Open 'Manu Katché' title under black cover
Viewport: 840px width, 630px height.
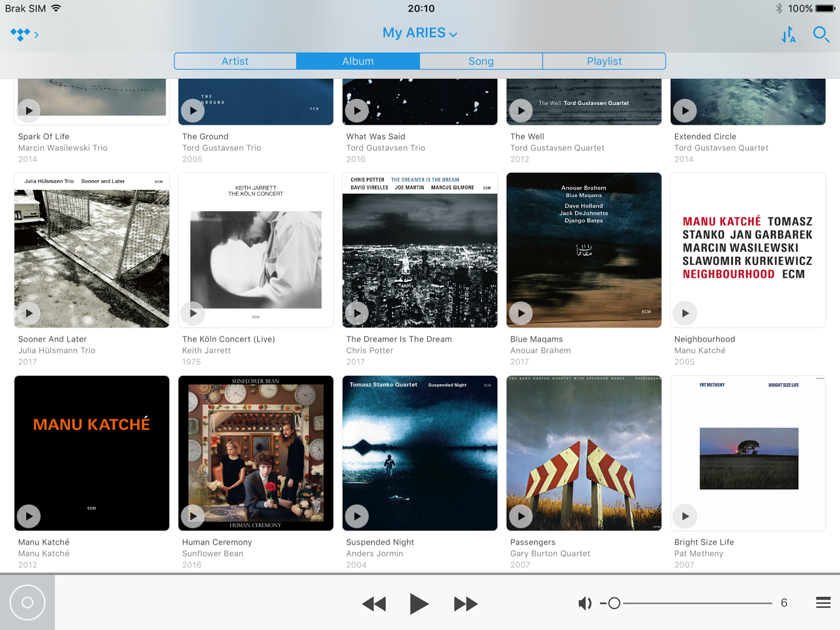44,542
